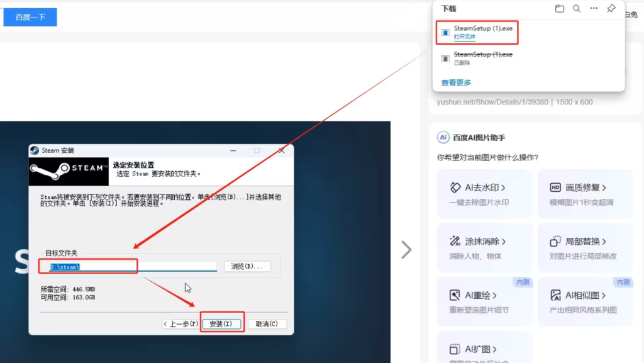The width and height of the screenshot is (644, 363).
Task: Click 打开文件 link under SteamSetup (1).exe
Action: click(x=465, y=36)
